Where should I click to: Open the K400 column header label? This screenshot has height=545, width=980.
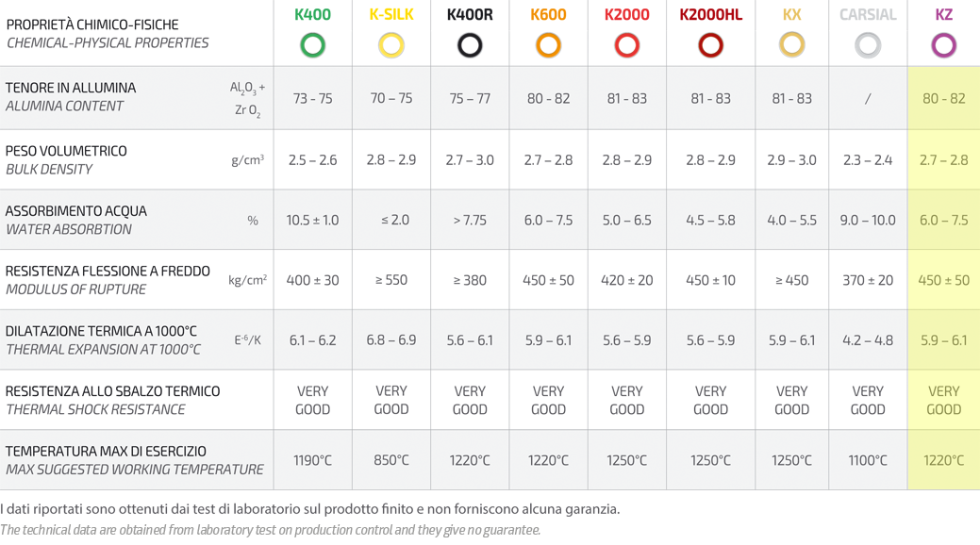pyautogui.click(x=312, y=14)
